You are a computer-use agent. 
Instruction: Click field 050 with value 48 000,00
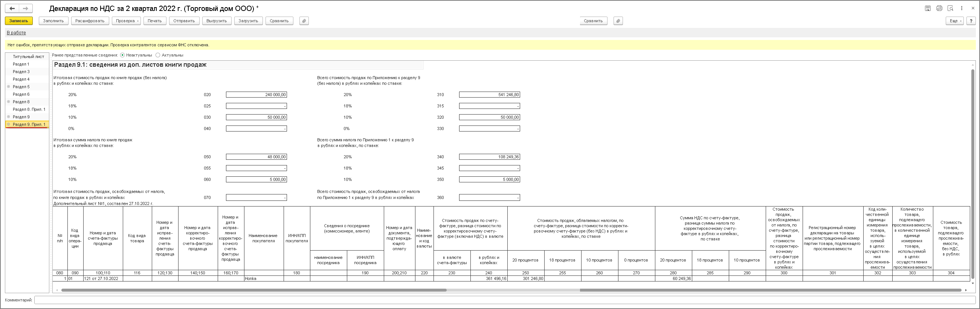[x=256, y=157]
